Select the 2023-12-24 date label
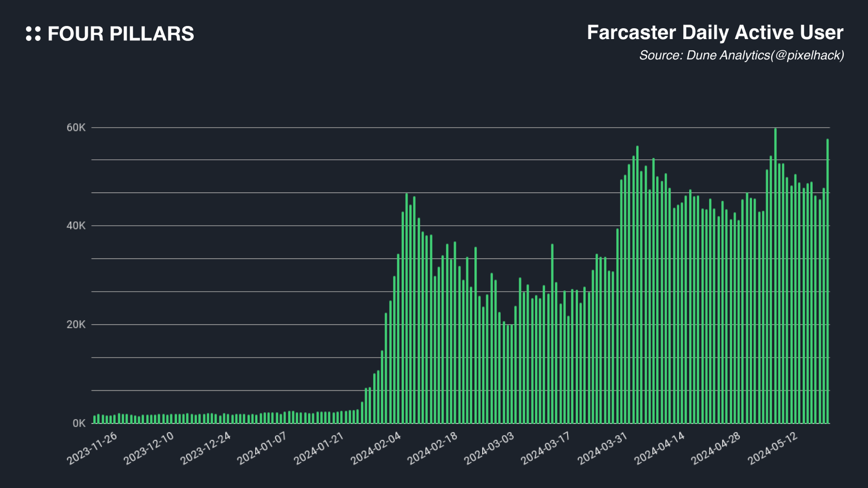 (x=206, y=449)
